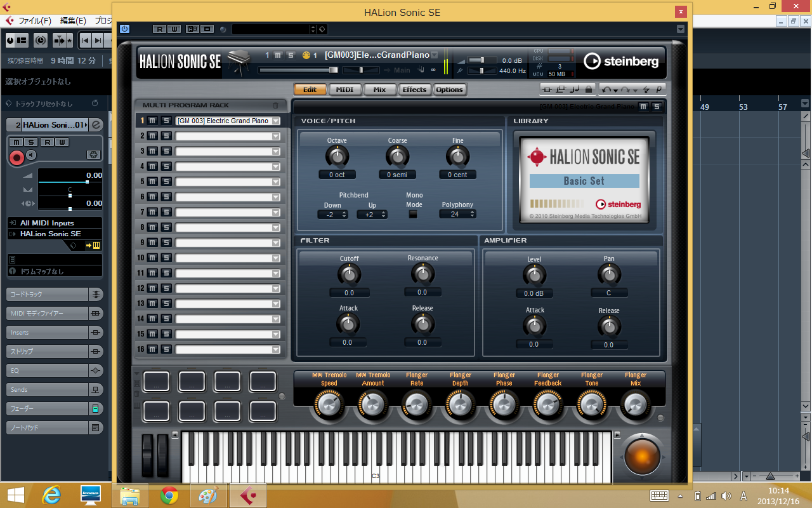The image size is (812, 508).
Task: Open the Options page
Action: coord(450,90)
